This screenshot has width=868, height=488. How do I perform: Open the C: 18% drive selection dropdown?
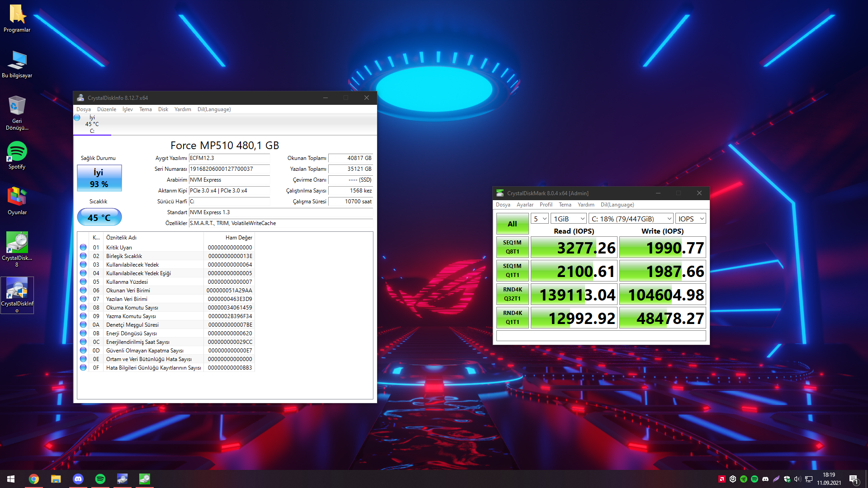click(x=631, y=219)
